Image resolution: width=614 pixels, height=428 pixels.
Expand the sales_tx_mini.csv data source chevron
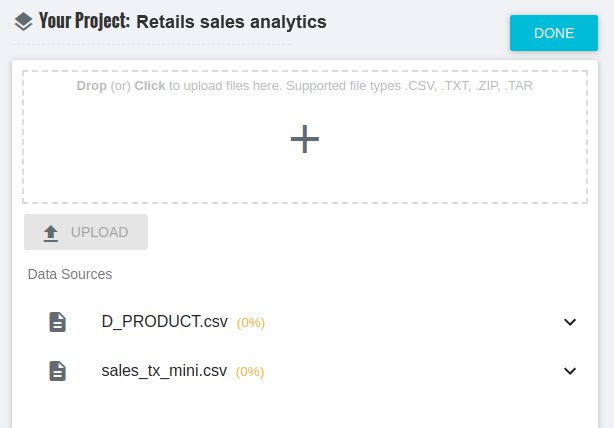point(570,370)
